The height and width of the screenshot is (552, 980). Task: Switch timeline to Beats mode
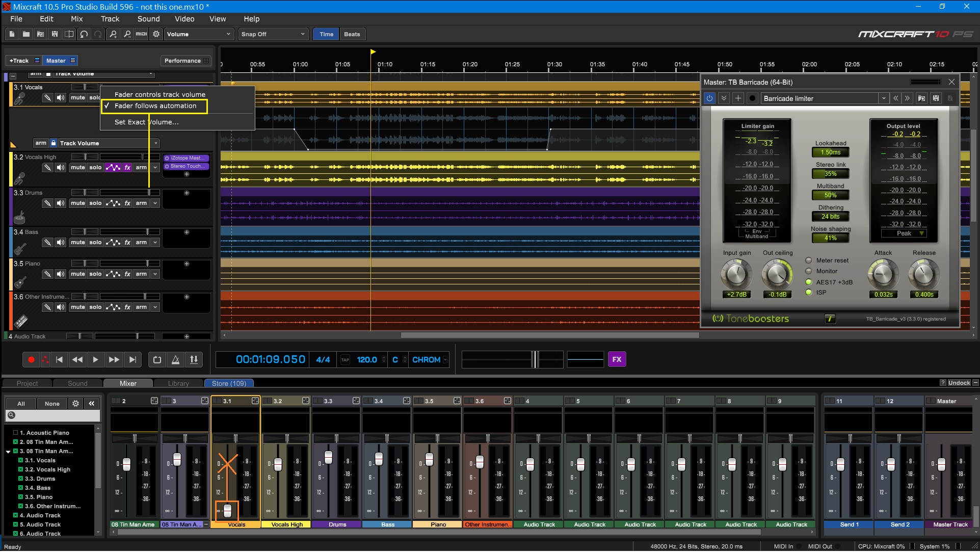click(352, 34)
